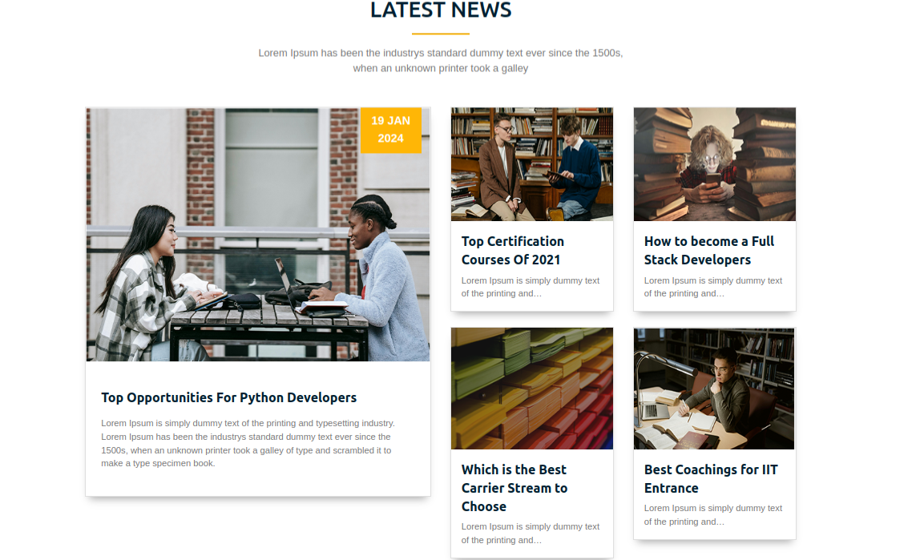Open Top Opportunities For Python Developers headline
Screen dimensions: 924x560
[228, 397]
